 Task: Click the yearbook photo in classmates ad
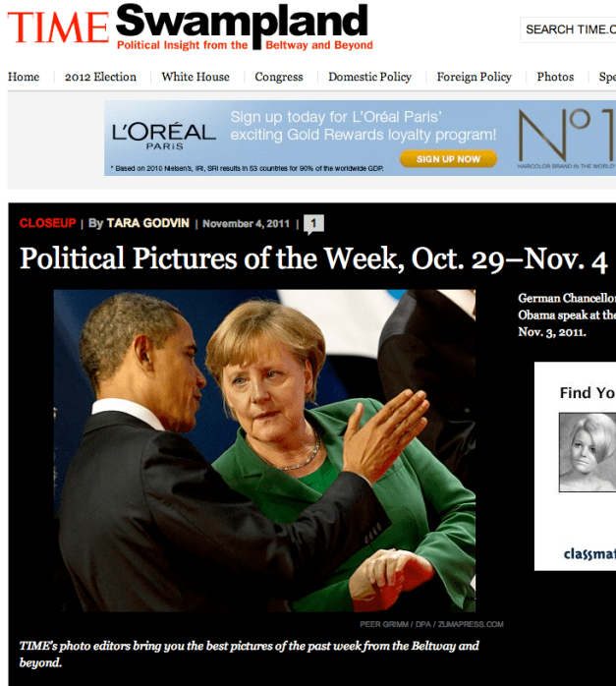pos(588,452)
